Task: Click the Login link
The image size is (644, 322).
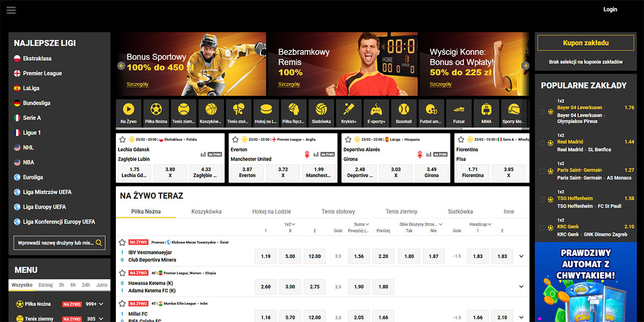Action: 610,9
